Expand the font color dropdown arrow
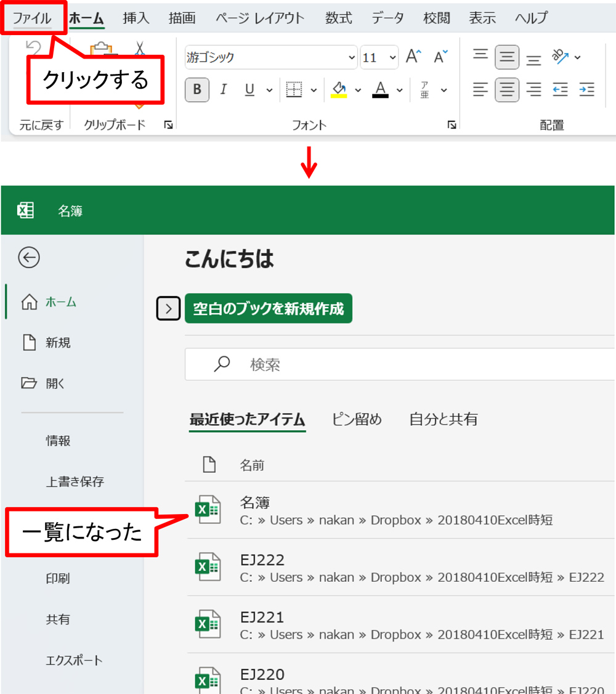The image size is (616, 694). click(400, 90)
